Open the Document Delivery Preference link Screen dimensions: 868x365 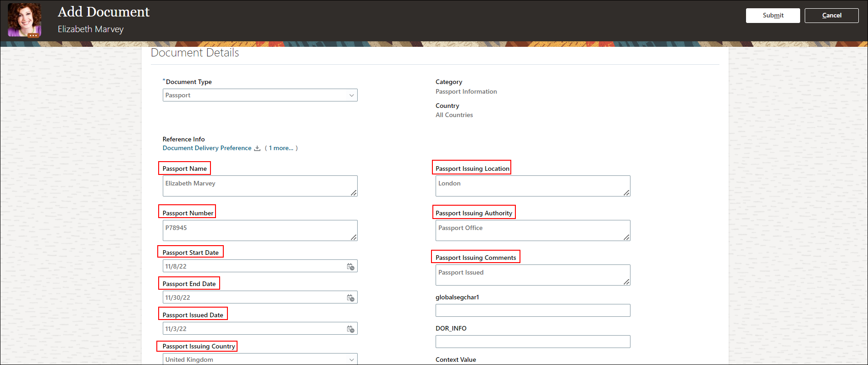207,148
